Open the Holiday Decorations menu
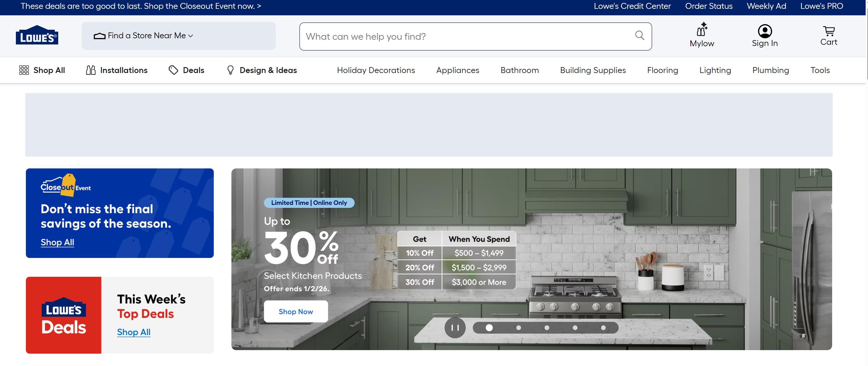868x366 pixels. pyautogui.click(x=376, y=70)
